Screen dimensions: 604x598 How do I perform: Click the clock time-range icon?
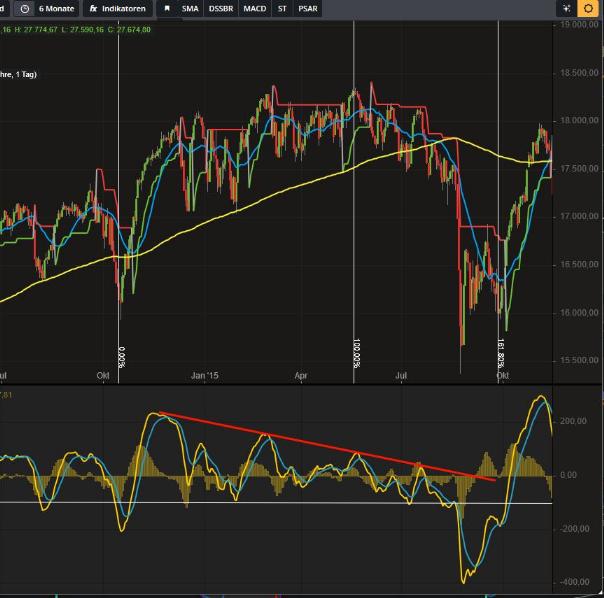point(25,8)
